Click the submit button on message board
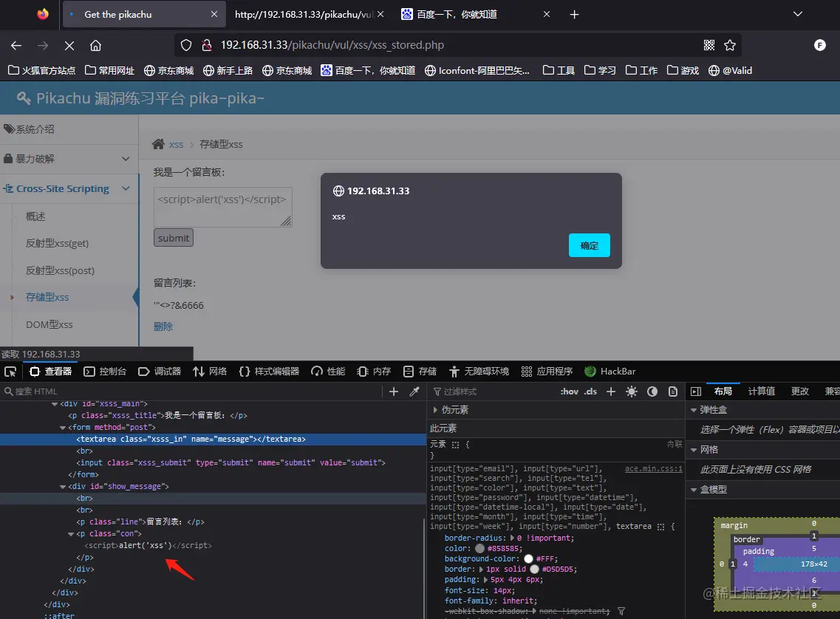 coord(174,238)
